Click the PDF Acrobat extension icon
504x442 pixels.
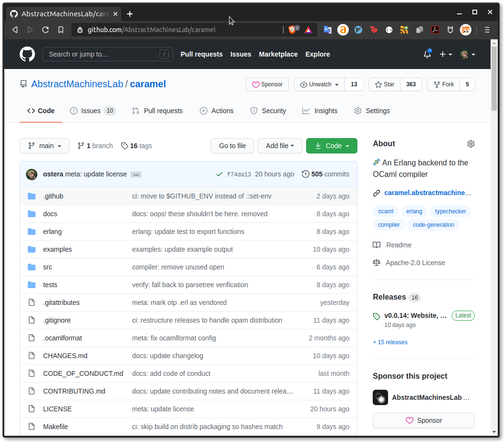(435, 30)
